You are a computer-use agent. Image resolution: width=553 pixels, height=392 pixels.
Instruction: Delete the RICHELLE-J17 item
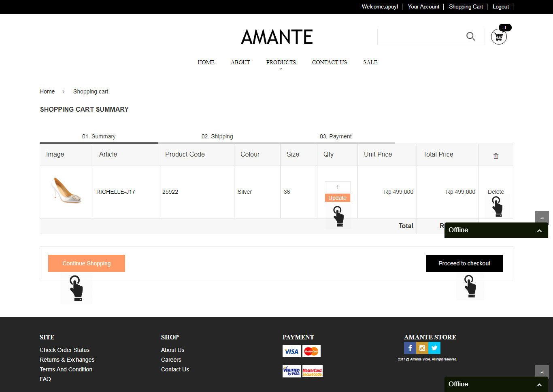pos(496,192)
